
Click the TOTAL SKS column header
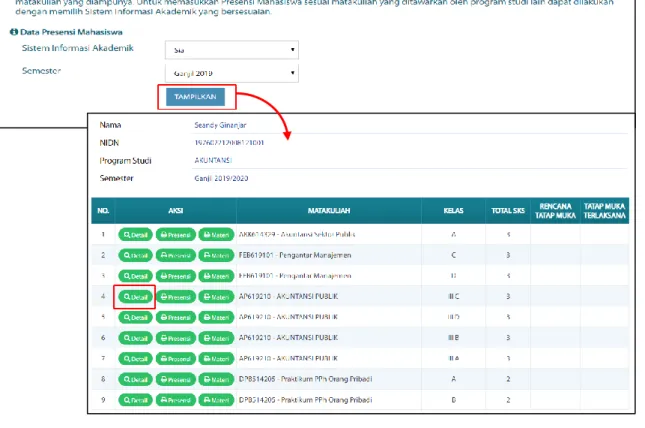pos(508,211)
